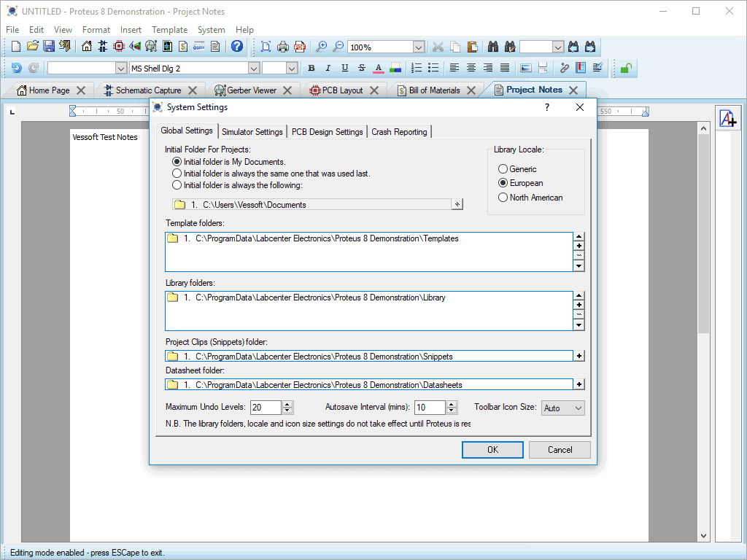Open the font name MS Shell Dlg 2 dropdown
The width and height of the screenshot is (747, 560).
253,68
